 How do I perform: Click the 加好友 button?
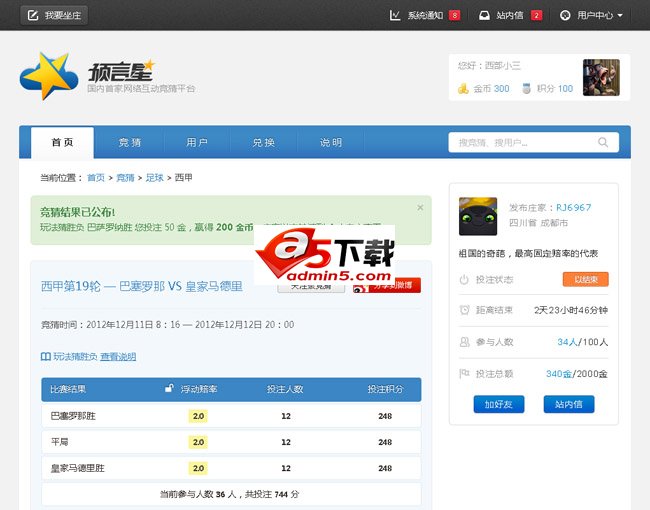pyautogui.click(x=499, y=404)
